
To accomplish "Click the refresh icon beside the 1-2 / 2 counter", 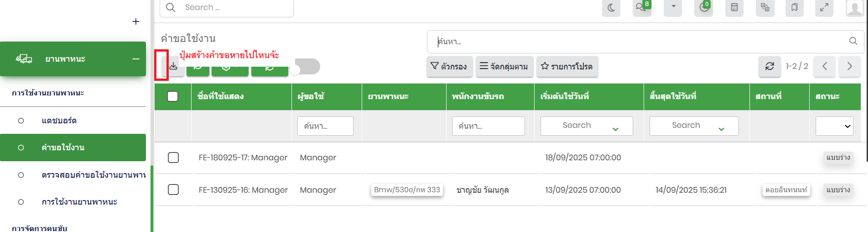I will pos(769,66).
